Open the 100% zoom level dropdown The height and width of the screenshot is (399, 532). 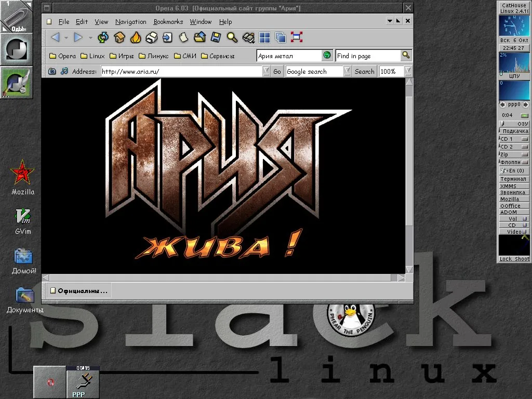click(x=408, y=71)
